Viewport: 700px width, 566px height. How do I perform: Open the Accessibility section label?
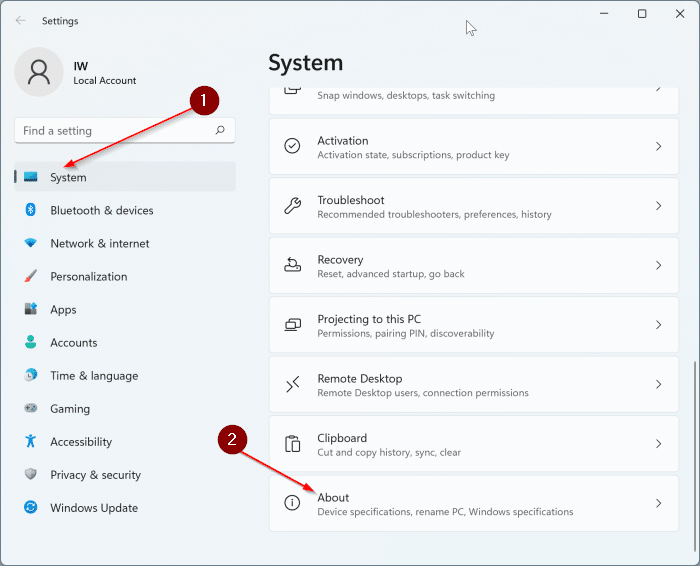[x=81, y=442]
